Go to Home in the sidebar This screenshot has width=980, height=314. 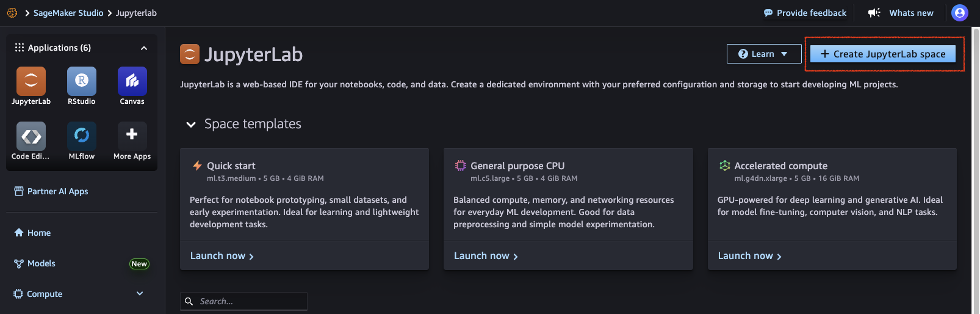pyautogui.click(x=32, y=233)
